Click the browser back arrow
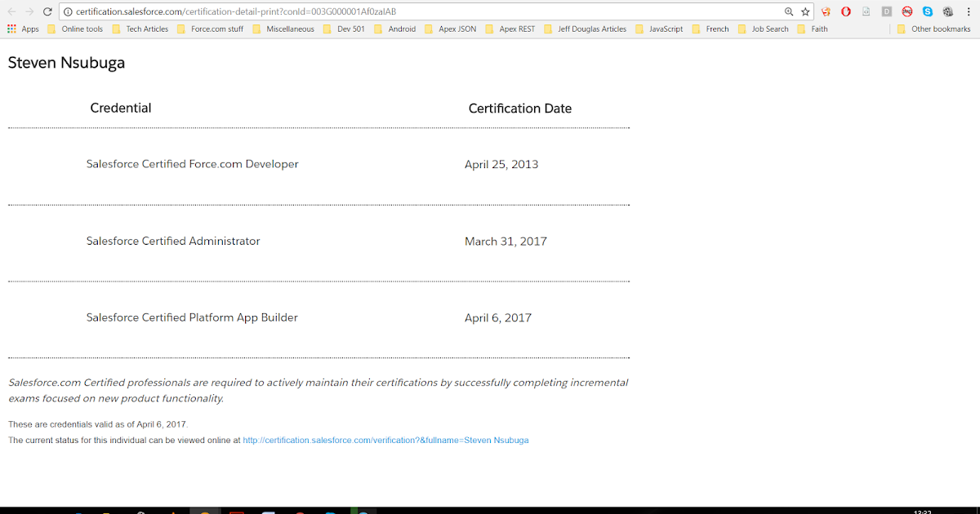 pyautogui.click(x=11, y=11)
